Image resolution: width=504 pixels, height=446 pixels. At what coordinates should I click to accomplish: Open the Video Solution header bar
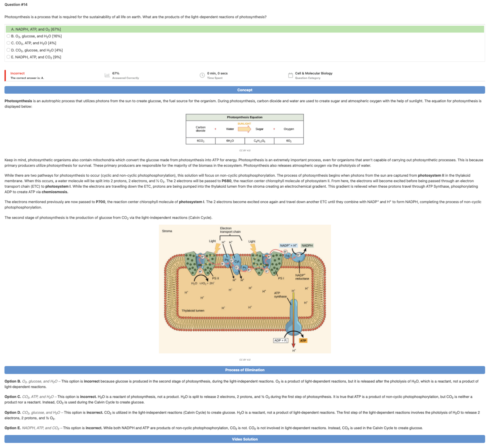pos(245,439)
